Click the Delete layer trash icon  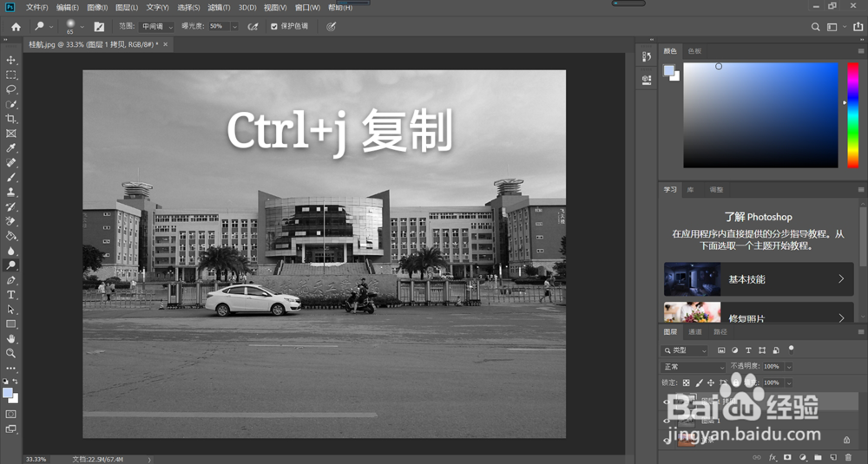pos(848,457)
